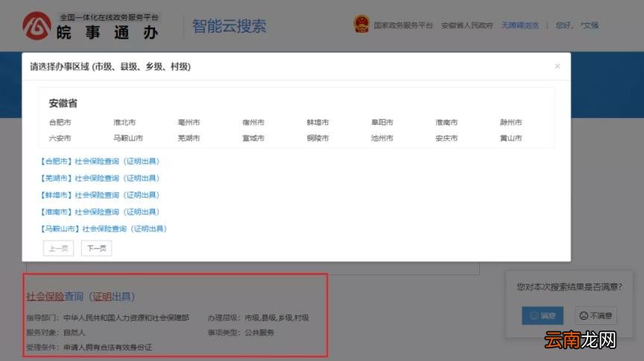644x361 pixels.
Task: Select 亳州市 in the city list
Action: (189, 122)
